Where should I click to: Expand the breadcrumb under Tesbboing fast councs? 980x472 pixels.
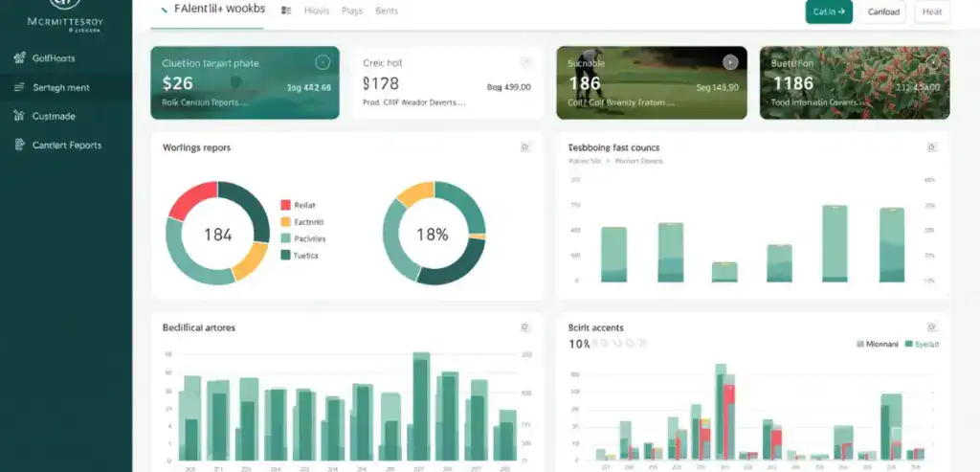pos(611,162)
